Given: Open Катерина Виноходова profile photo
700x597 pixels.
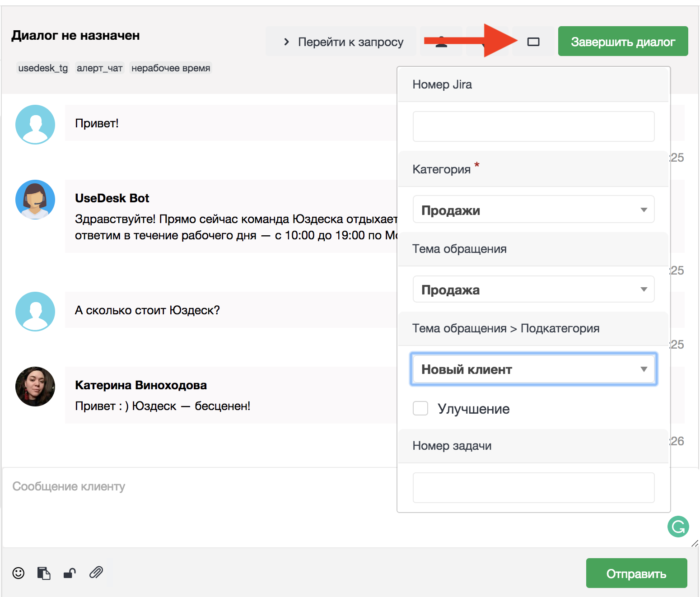Looking at the screenshot, I should [x=35, y=387].
